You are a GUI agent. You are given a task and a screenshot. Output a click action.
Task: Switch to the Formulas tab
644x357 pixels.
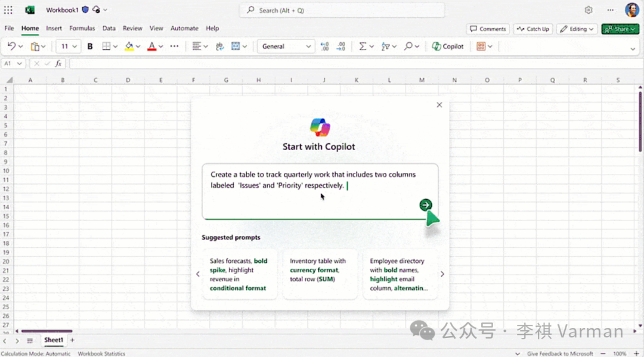(x=82, y=29)
